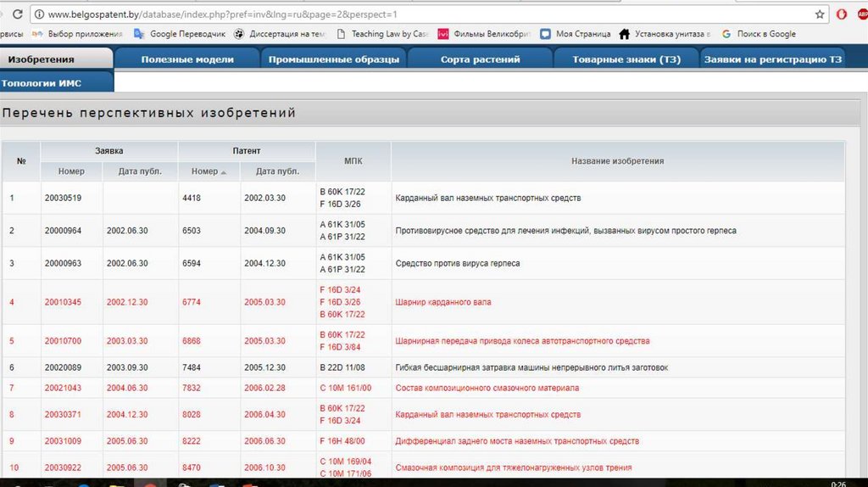Open Заявки на регистрацию ТЗ tab
The image size is (868, 487).
773,59
